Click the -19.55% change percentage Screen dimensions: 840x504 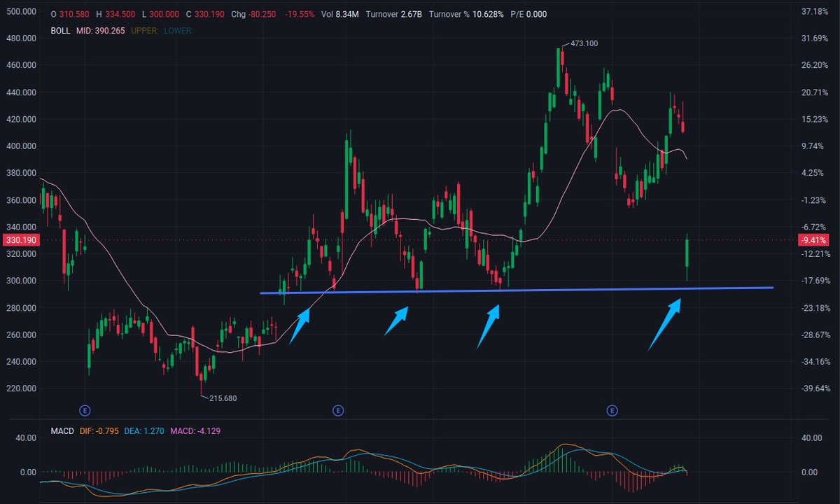[x=301, y=14]
